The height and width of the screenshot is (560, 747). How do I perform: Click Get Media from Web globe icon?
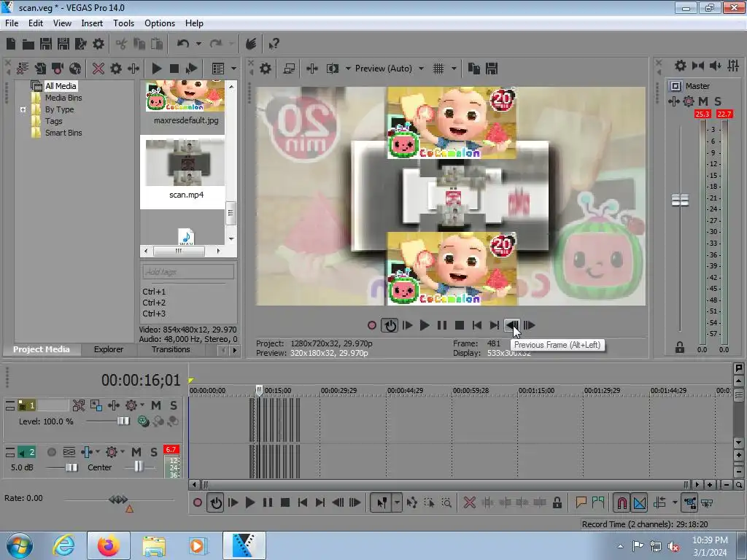point(75,69)
